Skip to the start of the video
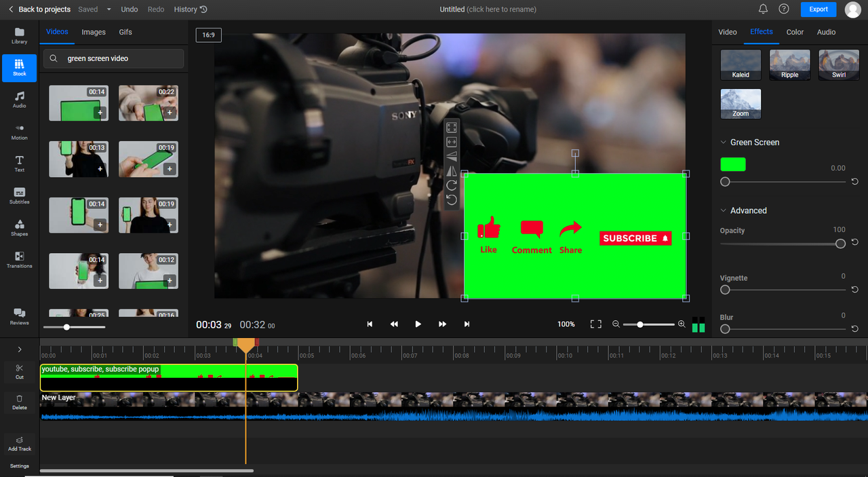Viewport: 868px width, 477px height. (370, 324)
